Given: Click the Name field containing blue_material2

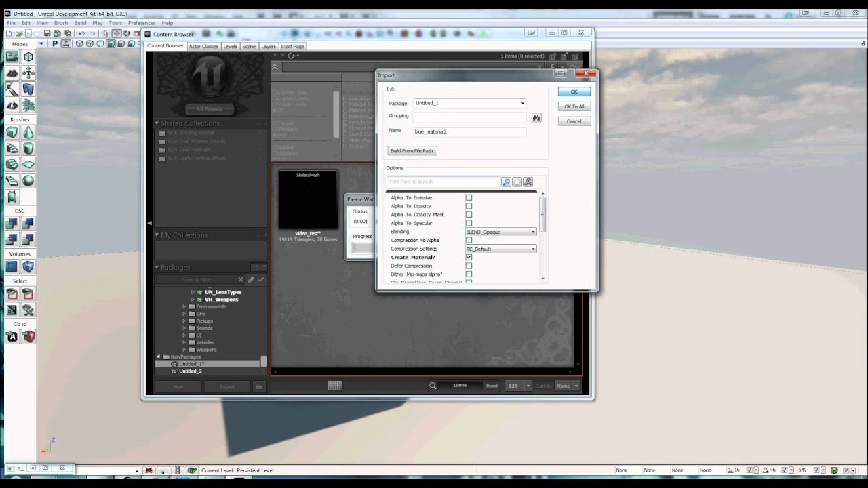Looking at the screenshot, I should (x=469, y=131).
